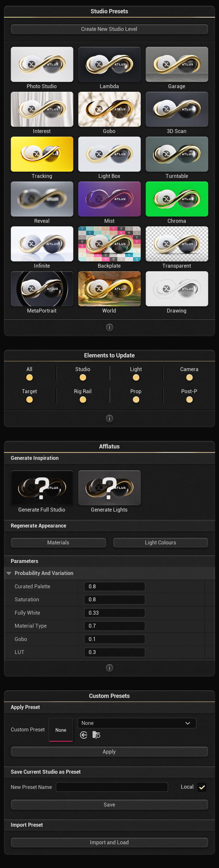Open info for the Studio Presets panel
The image size is (219, 868).
point(109,327)
